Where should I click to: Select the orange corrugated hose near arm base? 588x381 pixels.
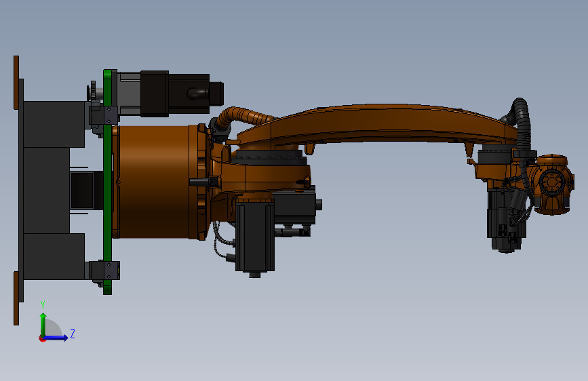pos(243,116)
